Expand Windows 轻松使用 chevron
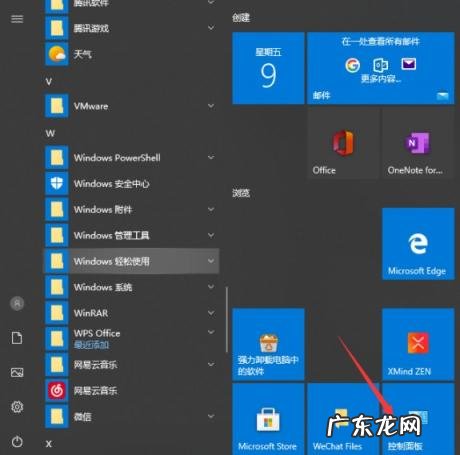460x455 pixels. coord(211,261)
